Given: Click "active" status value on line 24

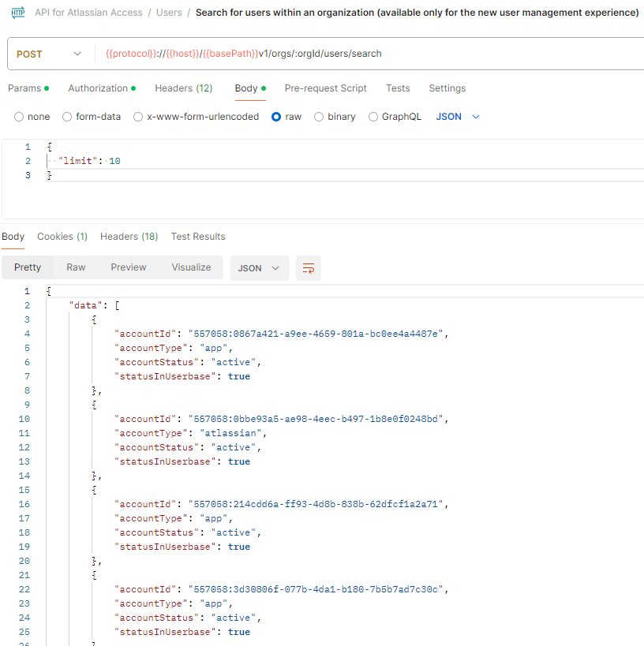Looking at the screenshot, I should point(234,618).
